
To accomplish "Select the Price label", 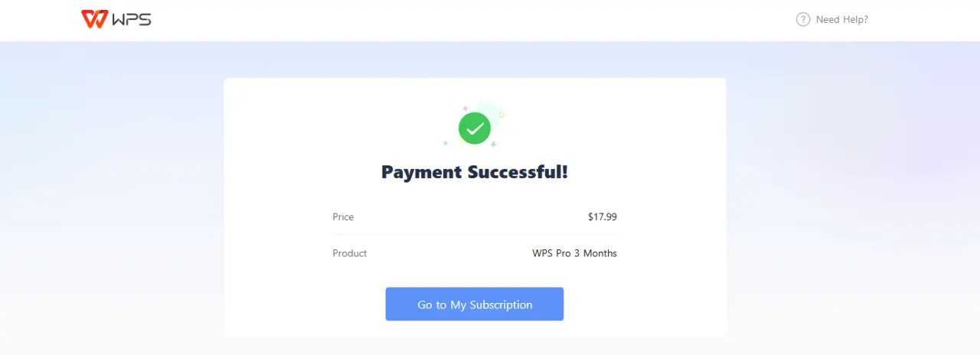I will pyautogui.click(x=343, y=217).
